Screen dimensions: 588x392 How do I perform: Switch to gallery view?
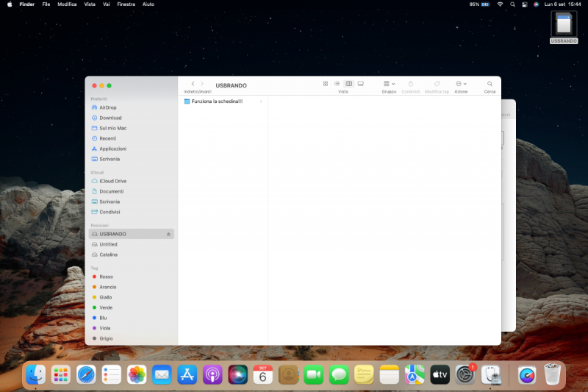point(360,84)
